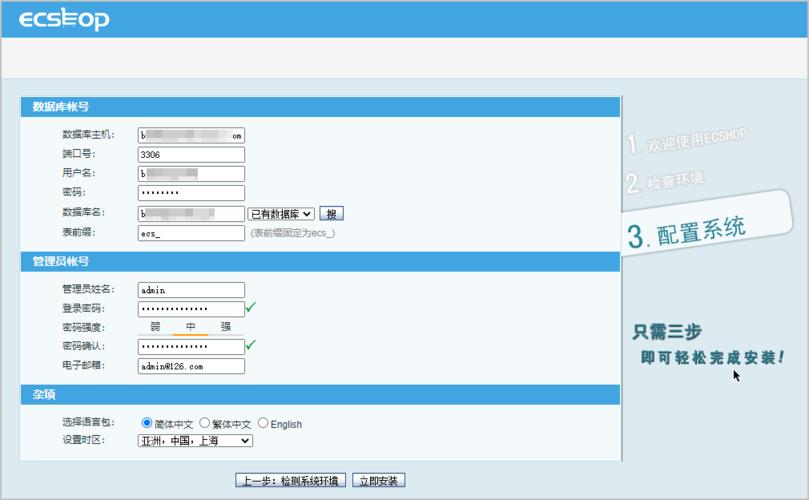This screenshot has height=500, width=809.
Task: Click the 设置时区 label
Action: (x=84, y=440)
